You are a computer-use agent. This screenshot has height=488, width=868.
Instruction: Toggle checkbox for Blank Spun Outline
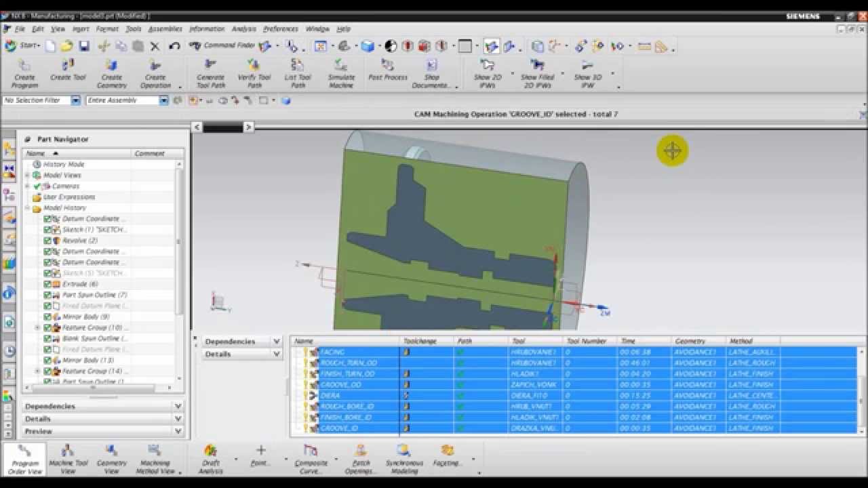point(47,338)
